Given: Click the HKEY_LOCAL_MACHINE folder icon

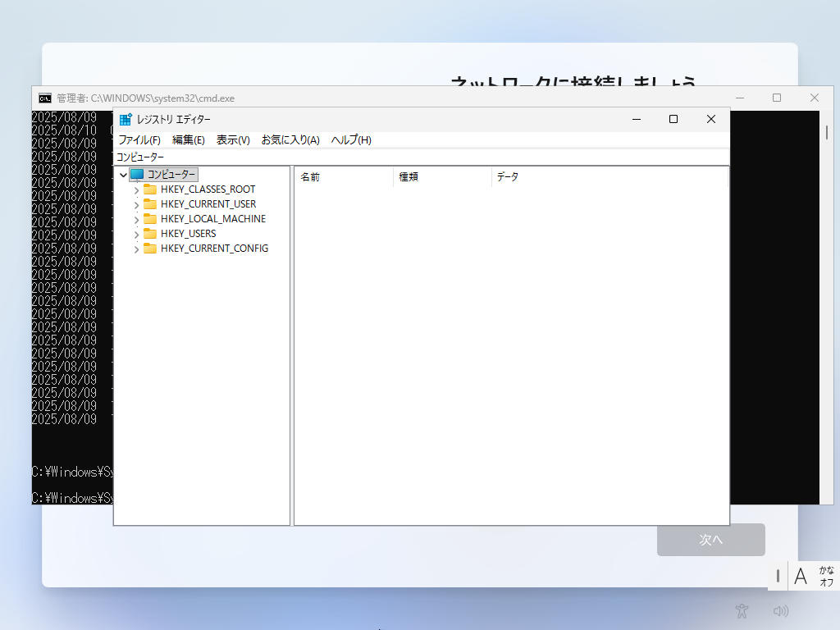Looking at the screenshot, I should point(150,218).
